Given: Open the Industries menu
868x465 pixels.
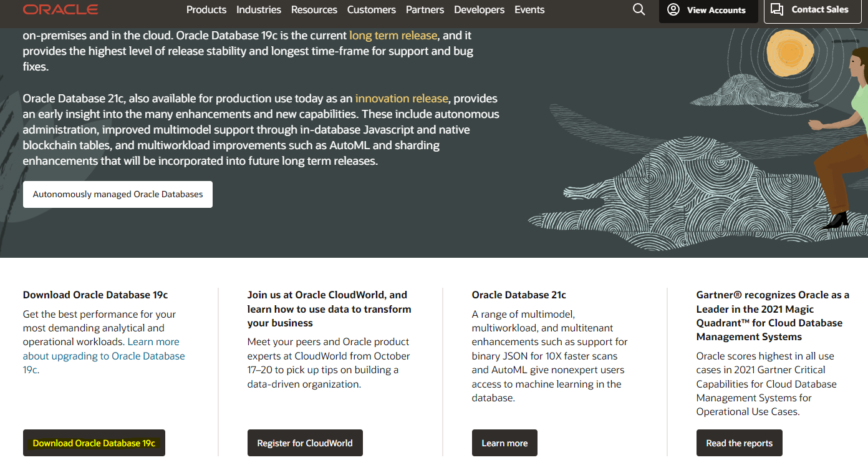Looking at the screenshot, I should click(259, 9).
